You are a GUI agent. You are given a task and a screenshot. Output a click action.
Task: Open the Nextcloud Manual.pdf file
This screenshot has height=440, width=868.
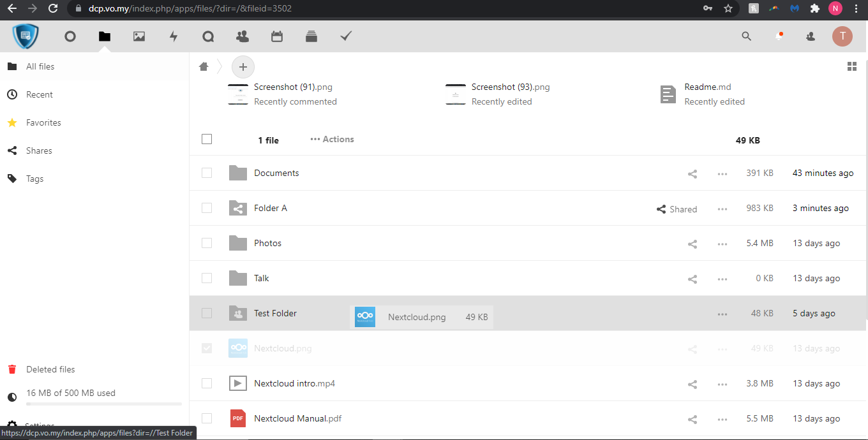pos(297,418)
